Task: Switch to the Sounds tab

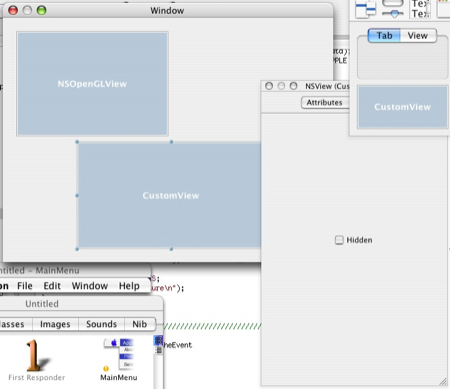Action: (101, 324)
